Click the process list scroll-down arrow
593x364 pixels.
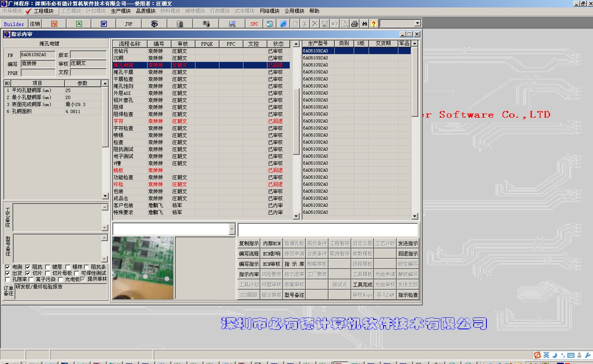tap(296, 216)
